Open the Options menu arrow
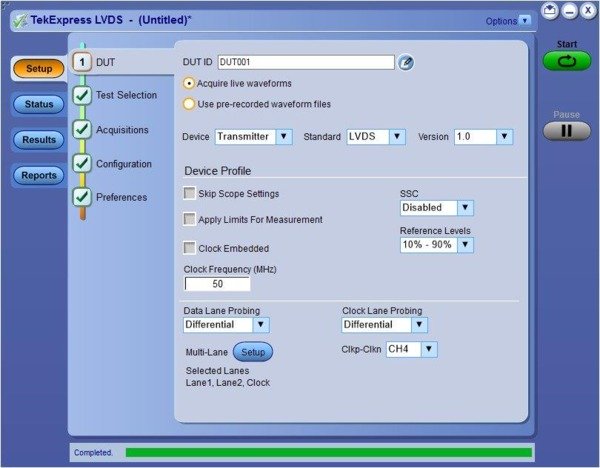600x468 pixels. (x=525, y=20)
